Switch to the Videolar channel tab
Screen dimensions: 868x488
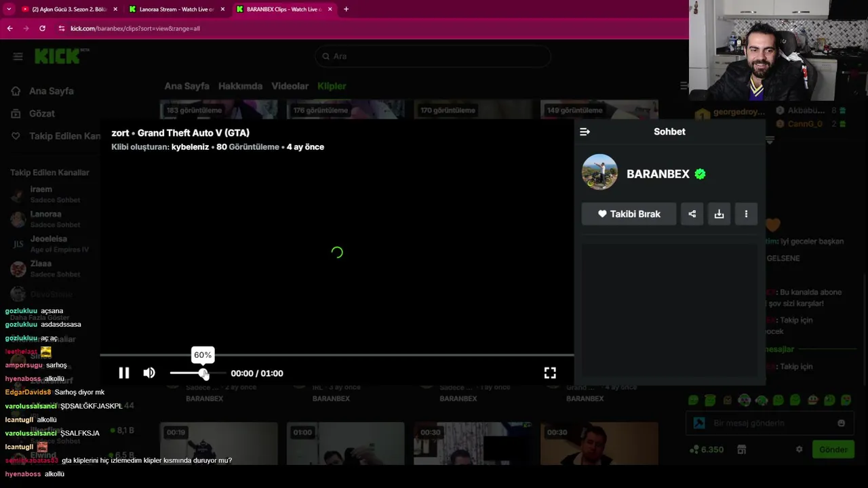click(290, 86)
